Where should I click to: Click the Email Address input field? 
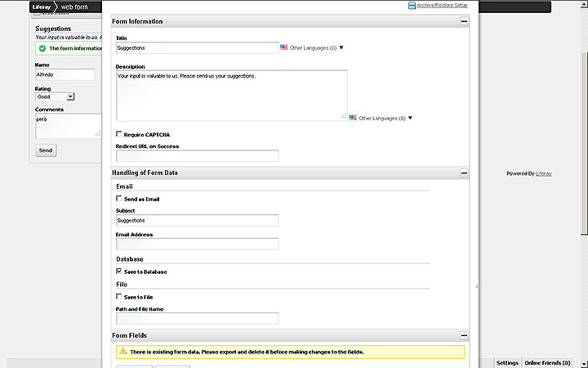pos(198,244)
